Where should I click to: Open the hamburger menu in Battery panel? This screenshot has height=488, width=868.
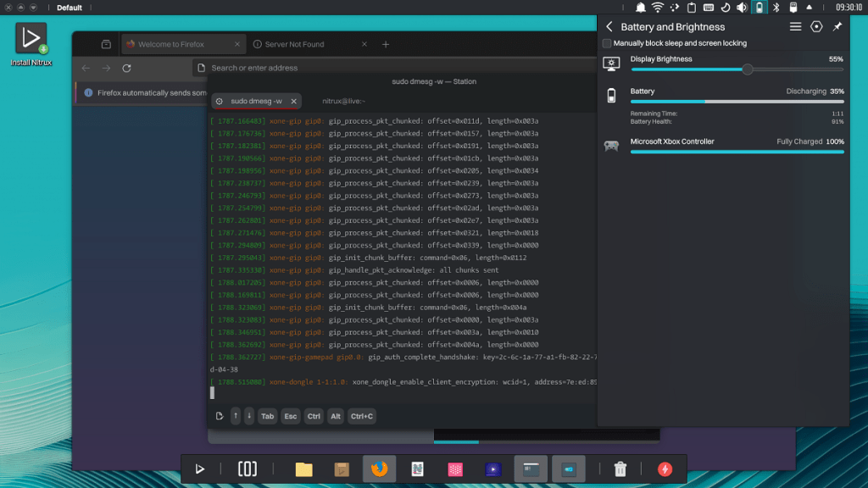tap(795, 26)
